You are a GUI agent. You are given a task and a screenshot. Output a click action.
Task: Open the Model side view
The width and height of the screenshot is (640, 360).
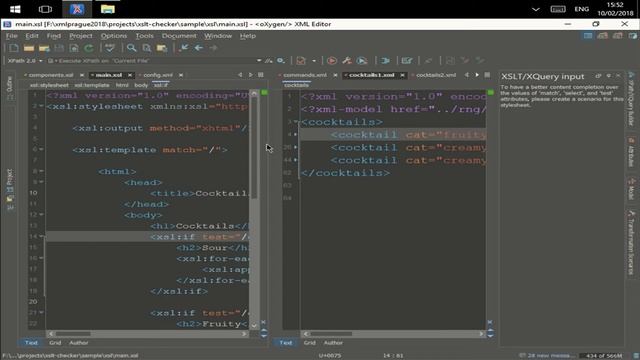click(x=631, y=189)
